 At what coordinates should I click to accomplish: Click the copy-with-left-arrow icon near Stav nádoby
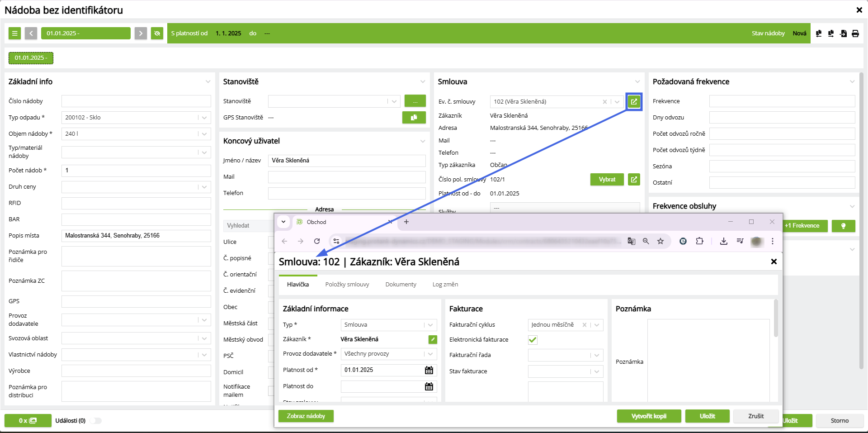pyautogui.click(x=819, y=33)
